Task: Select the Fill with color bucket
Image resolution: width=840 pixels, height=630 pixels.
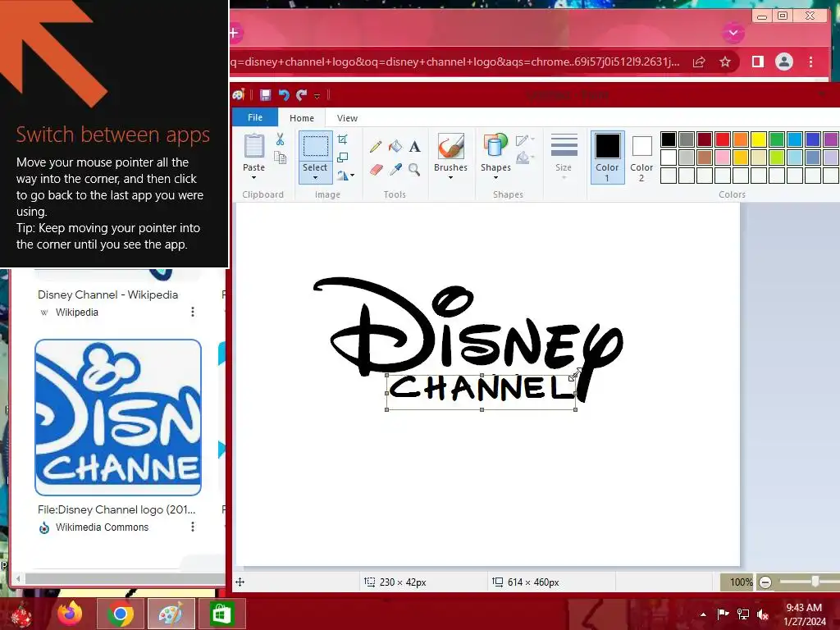Action: 395,146
